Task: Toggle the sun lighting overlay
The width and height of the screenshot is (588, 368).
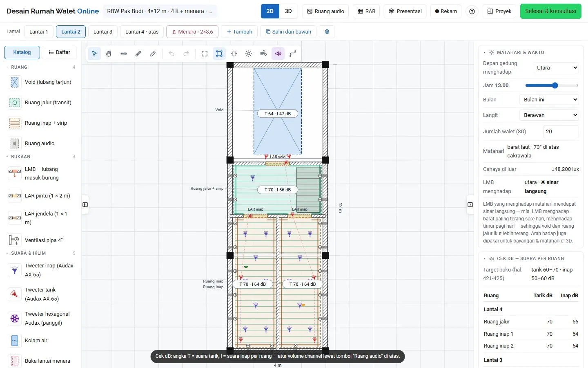Action: click(x=249, y=54)
